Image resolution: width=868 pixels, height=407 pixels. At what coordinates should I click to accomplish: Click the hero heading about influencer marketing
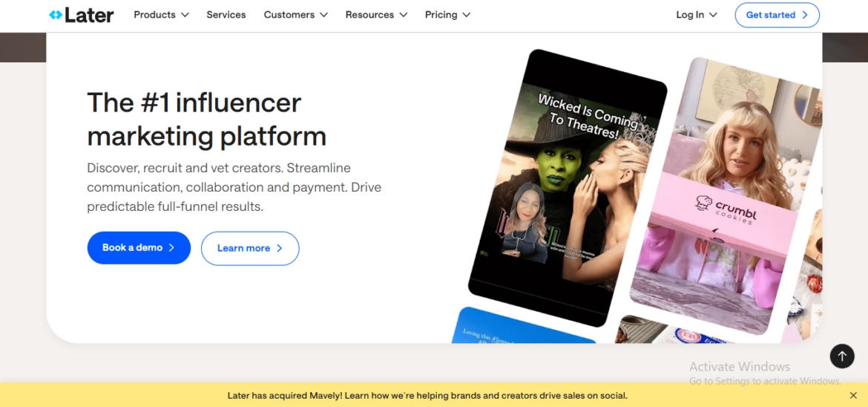pyautogui.click(x=206, y=119)
